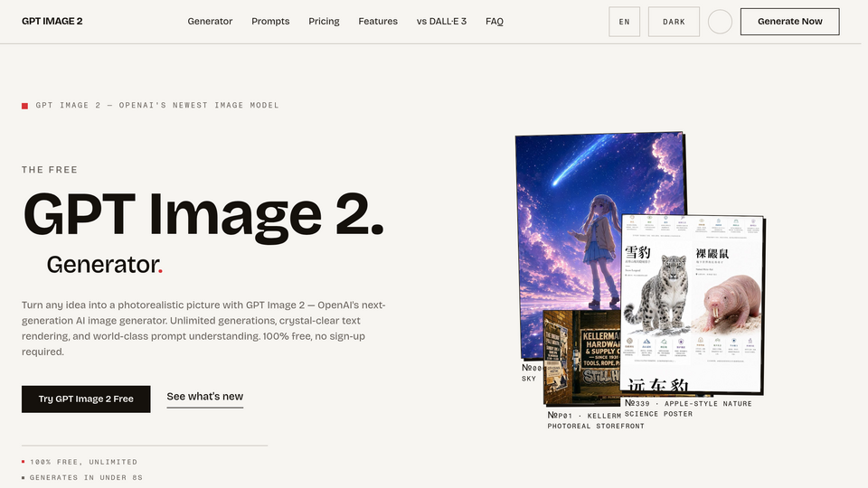868x488 pixels.
Task: Click the 'GENERATES IN UNDER 8S' text
Action: 87,477
